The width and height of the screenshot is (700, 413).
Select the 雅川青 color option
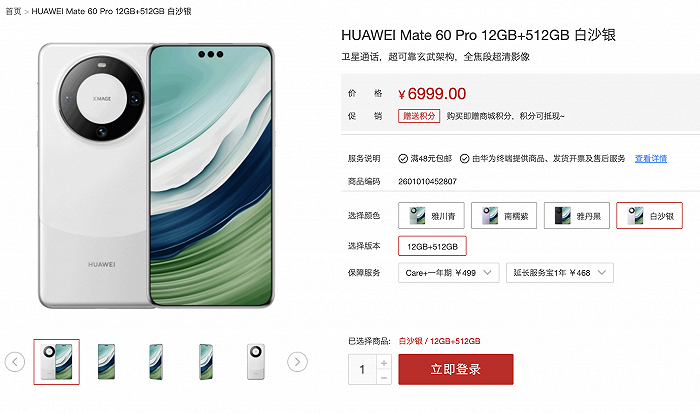click(x=431, y=216)
